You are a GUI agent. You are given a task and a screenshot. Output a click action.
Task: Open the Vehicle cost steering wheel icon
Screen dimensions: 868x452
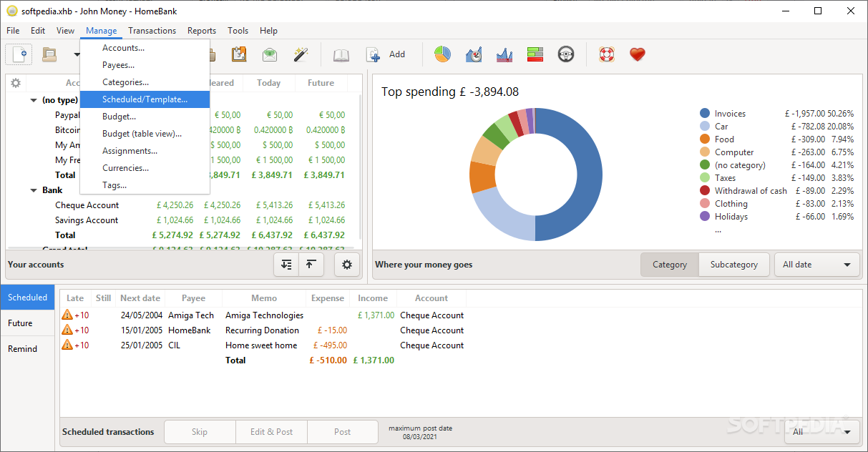[x=566, y=54]
